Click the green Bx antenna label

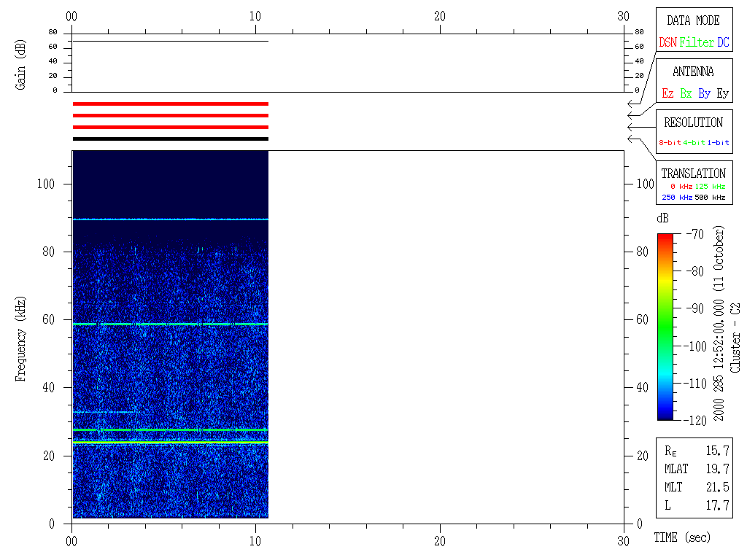click(686, 93)
